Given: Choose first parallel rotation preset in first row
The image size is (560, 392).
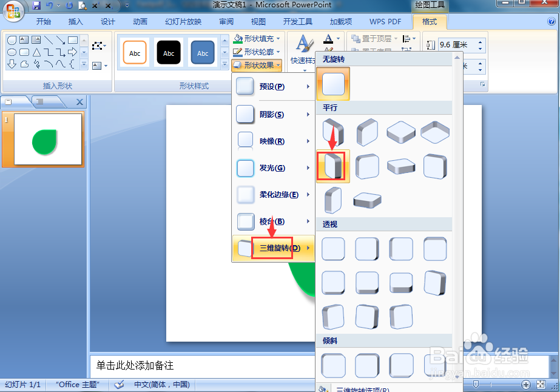Looking at the screenshot, I should pyautogui.click(x=333, y=132).
